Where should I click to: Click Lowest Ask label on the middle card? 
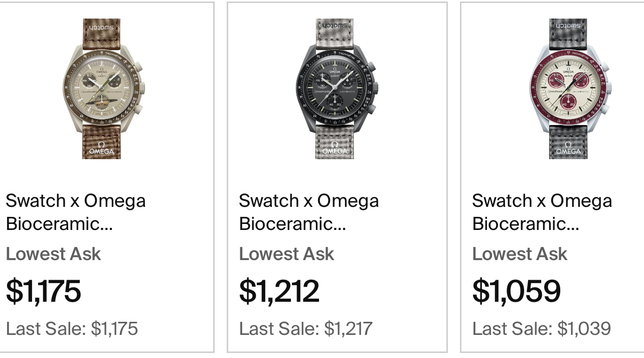click(286, 254)
